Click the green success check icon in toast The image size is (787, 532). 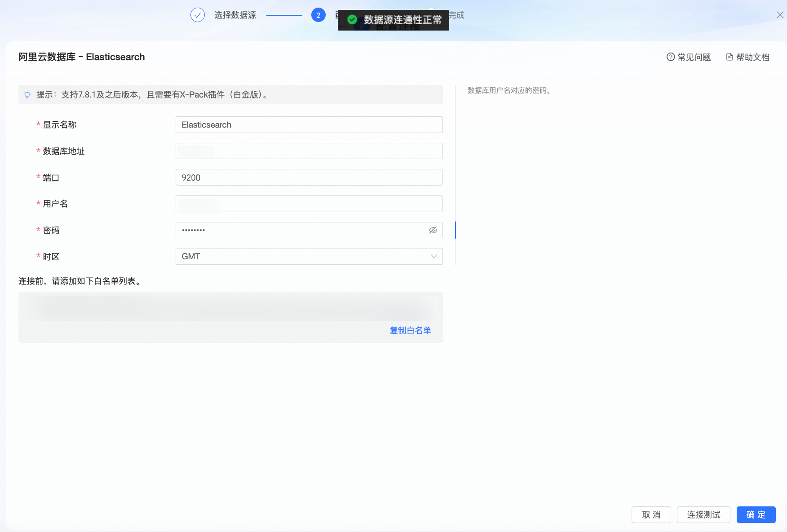(352, 19)
